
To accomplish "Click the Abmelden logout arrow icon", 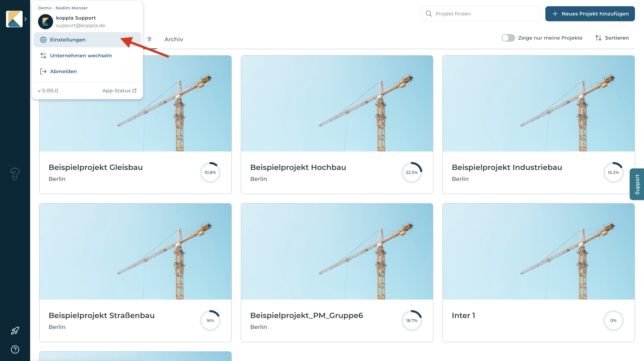I will coord(43,71).
